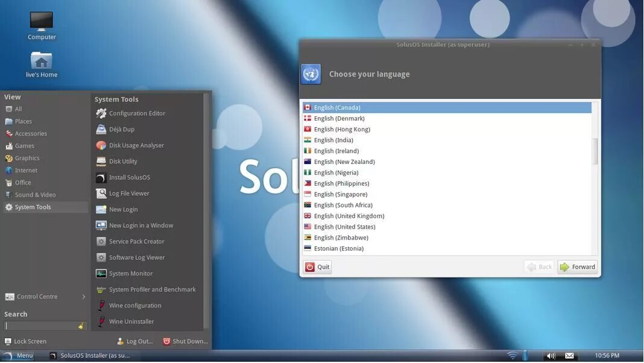Select the System Tools category
Screen dimensions: 644x363
[x=45, y=207]
